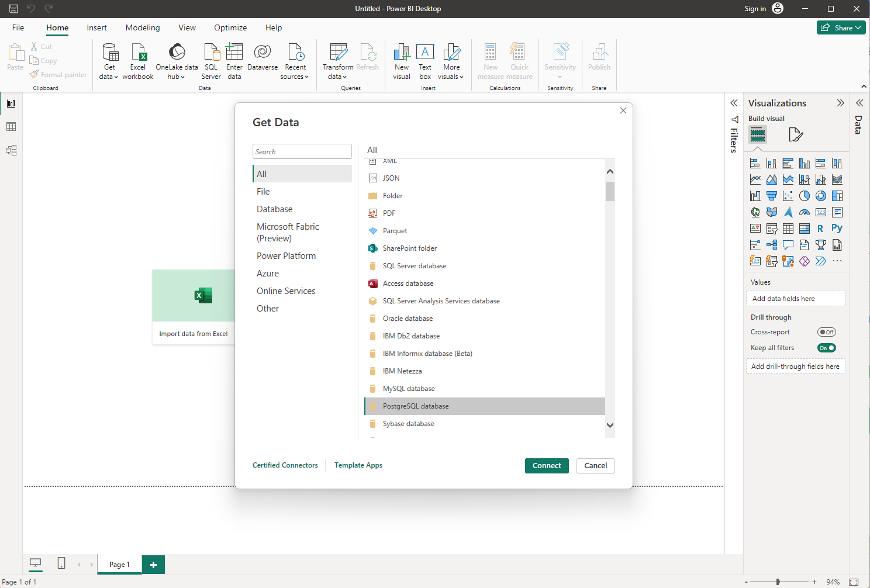This screenshot has height=588, width=870.
Task: Click the Save icon in the title bar
Action: pos(13,9)
